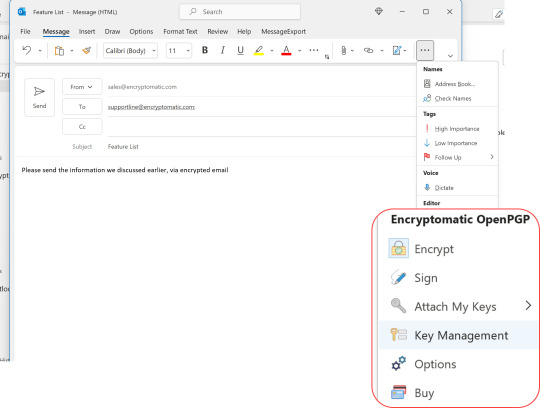Expand the ribbon display options chevron
This screenshot has width=540, height=408.
coord(450,56)
